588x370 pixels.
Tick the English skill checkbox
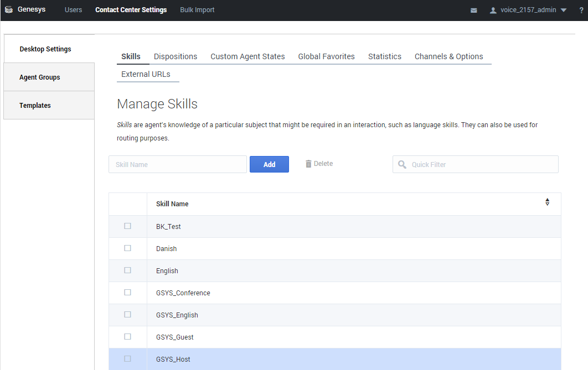127,270
